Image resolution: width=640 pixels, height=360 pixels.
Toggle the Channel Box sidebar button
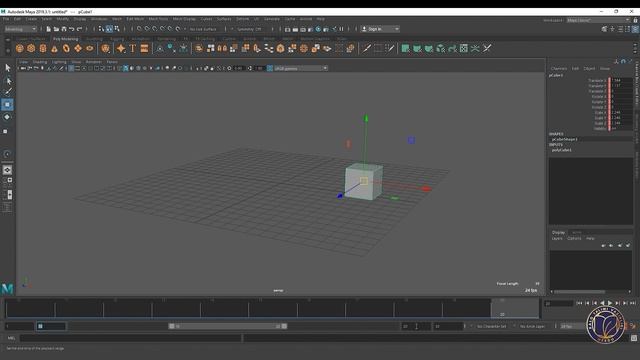point(636,29)
